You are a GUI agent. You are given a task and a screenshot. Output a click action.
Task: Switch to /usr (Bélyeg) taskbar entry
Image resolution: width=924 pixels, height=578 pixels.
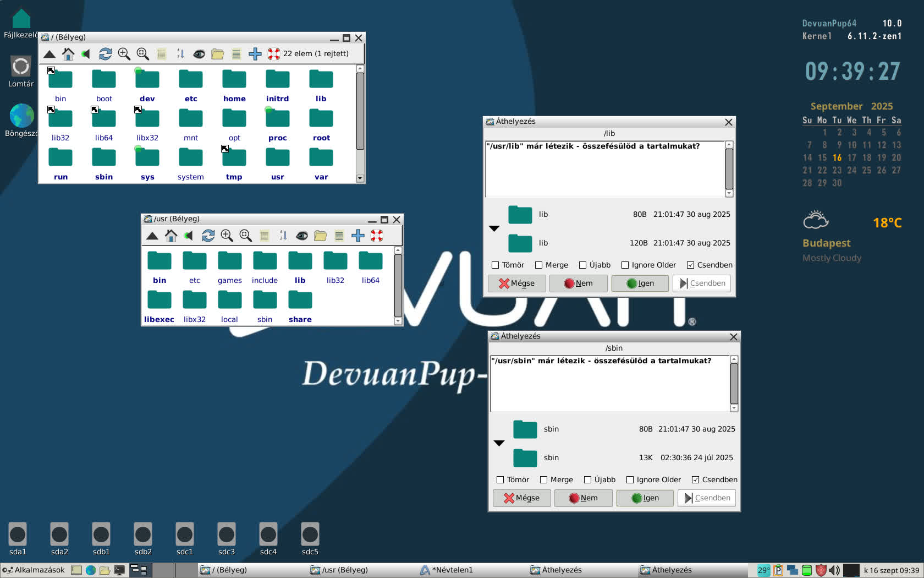point(362,570)
